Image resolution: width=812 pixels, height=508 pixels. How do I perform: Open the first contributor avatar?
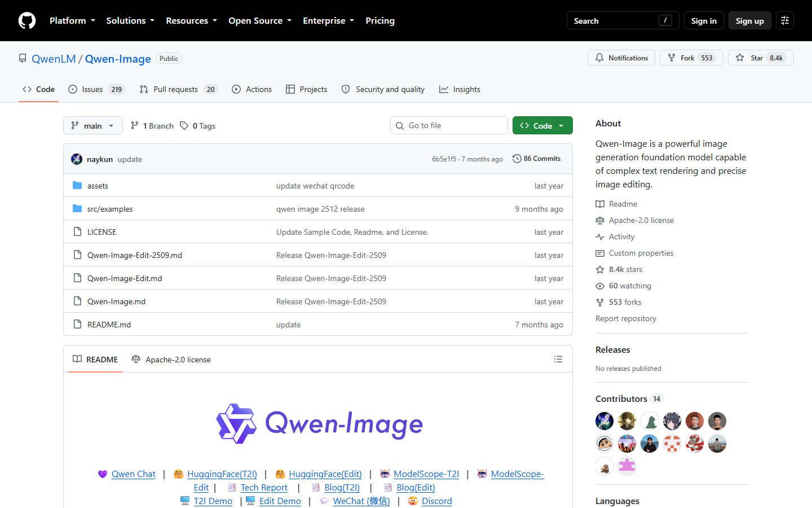coord(604,421)
